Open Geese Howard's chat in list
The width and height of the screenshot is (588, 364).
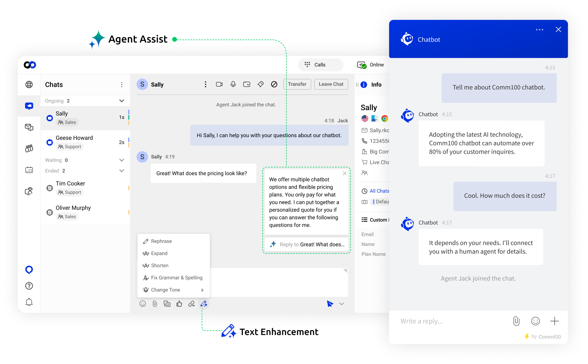(85, 142)
